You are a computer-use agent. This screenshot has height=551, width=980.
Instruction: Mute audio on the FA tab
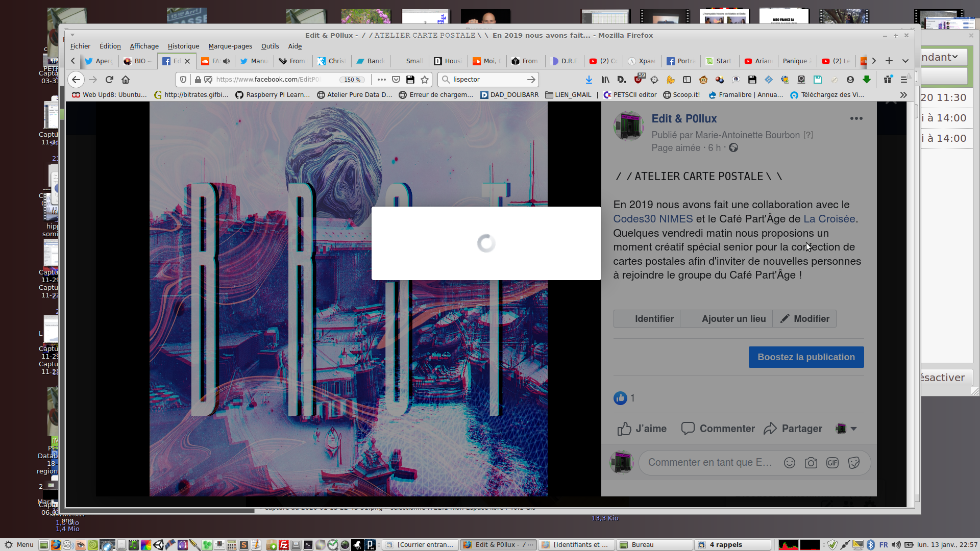pyautogui.click(x=226, y=61)
